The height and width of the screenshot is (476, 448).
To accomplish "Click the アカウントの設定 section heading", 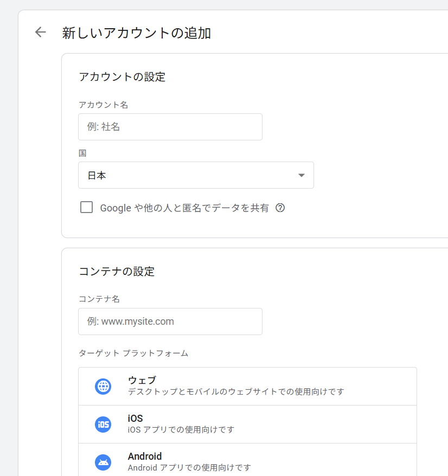I will (122, 77).
